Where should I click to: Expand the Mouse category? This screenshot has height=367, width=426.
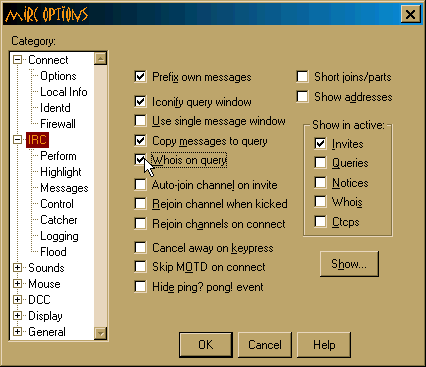17,284
